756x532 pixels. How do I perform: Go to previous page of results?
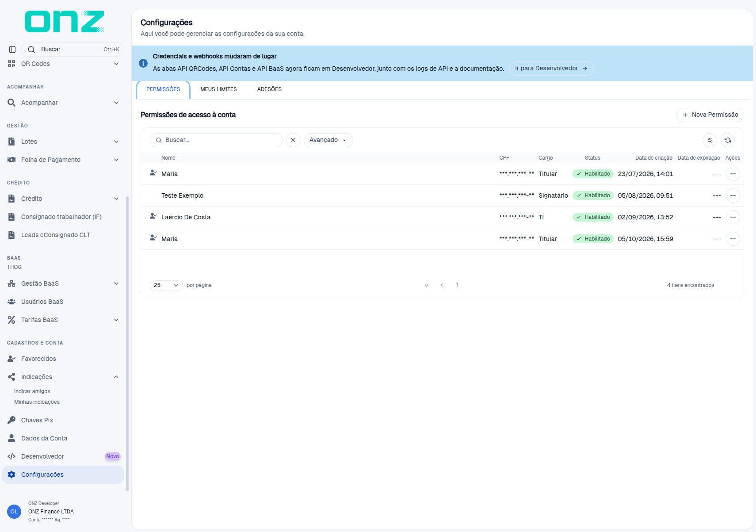(442, 285)
